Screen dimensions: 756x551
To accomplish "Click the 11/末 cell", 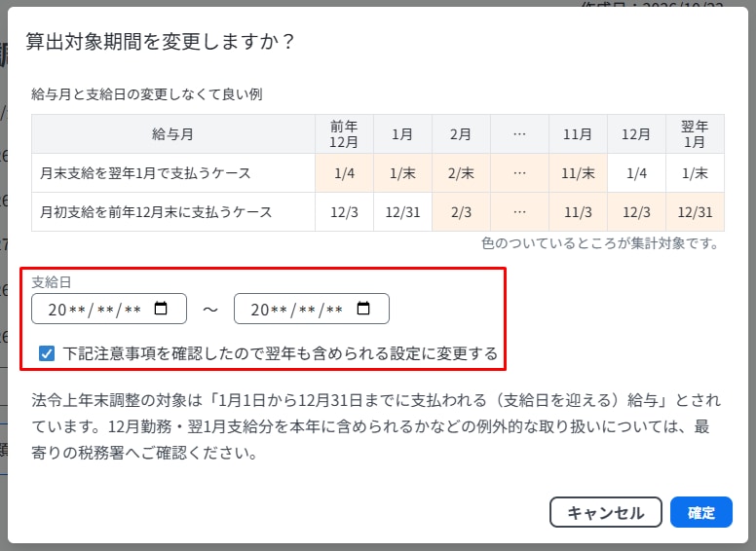I will click(x=578, y=173).
